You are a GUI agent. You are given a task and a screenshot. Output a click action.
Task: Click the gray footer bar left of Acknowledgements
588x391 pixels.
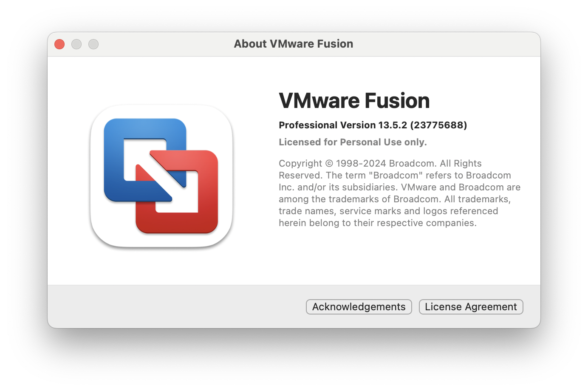click(x=176, y=307)
